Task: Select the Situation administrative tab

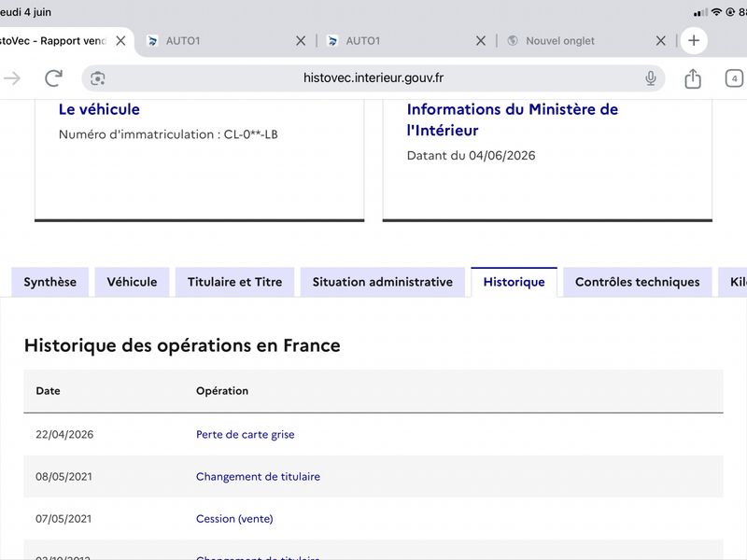Action: [x=383, y=282]
